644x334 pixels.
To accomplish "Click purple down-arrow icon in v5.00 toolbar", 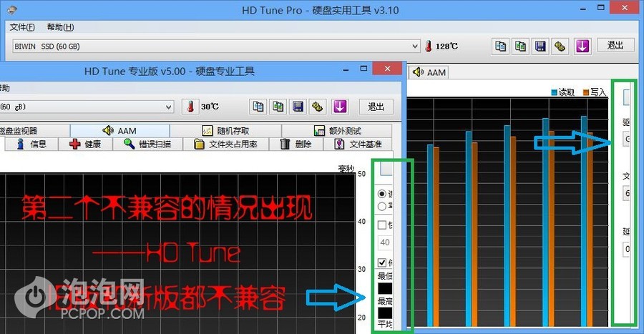I will click(339, 107).
